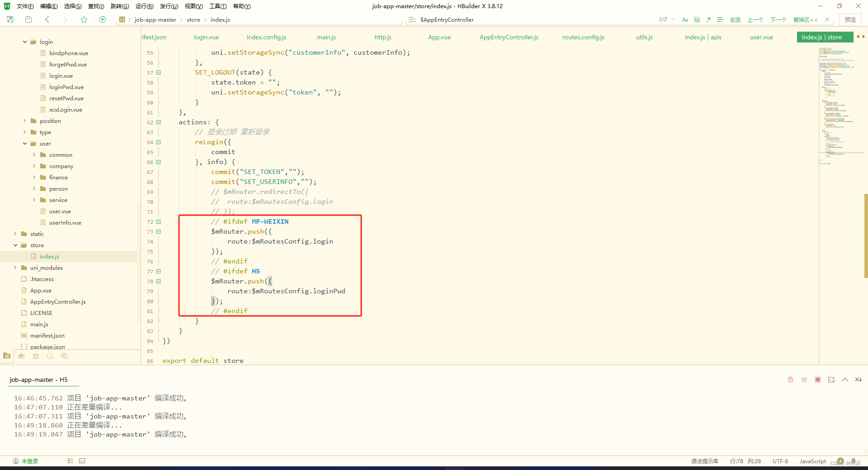The image size is (868, 470).
Task: Expand the position folder
Action: [x=25, y=121]
